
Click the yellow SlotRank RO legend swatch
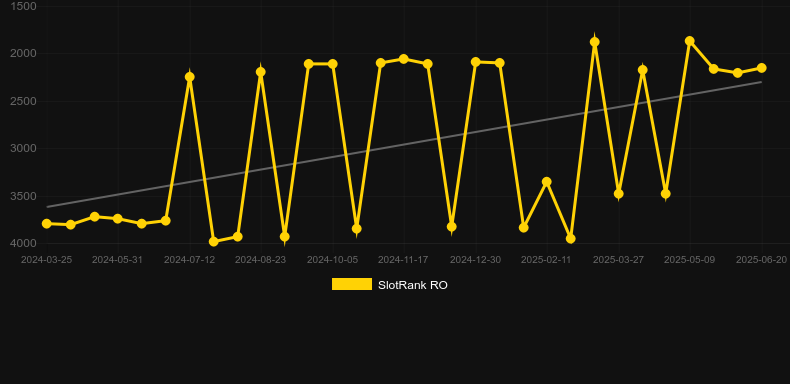[352, 284]
